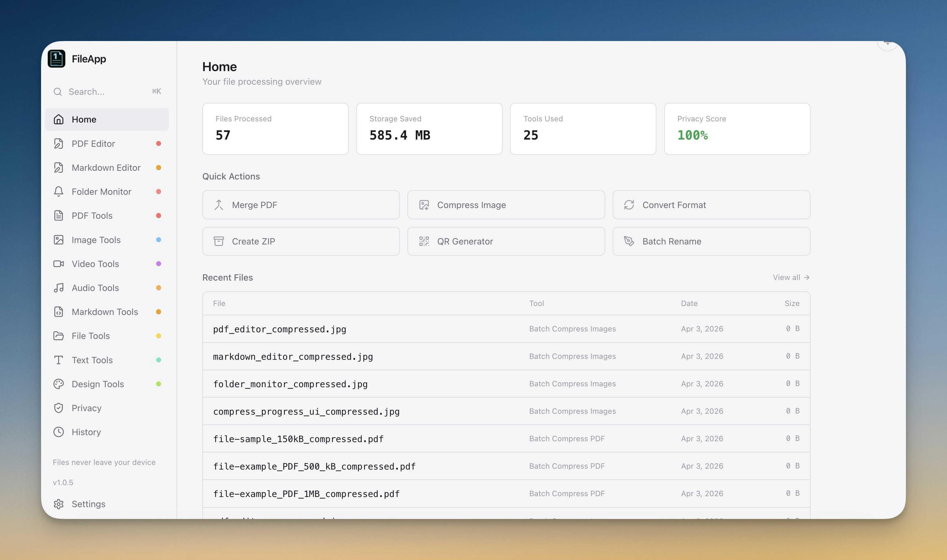Click the View all link
Image resolution: width=947 pixels, height=560 pixels.
click(791, 277)
